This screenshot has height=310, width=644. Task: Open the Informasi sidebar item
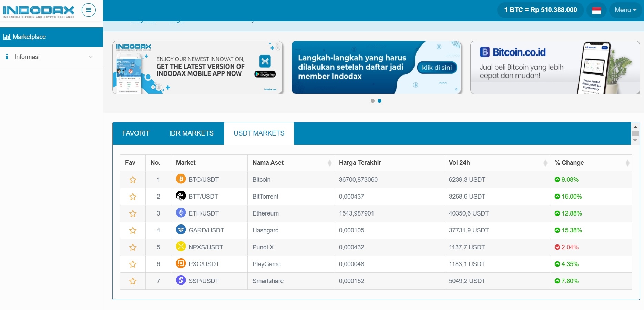(x=51, y=57)
